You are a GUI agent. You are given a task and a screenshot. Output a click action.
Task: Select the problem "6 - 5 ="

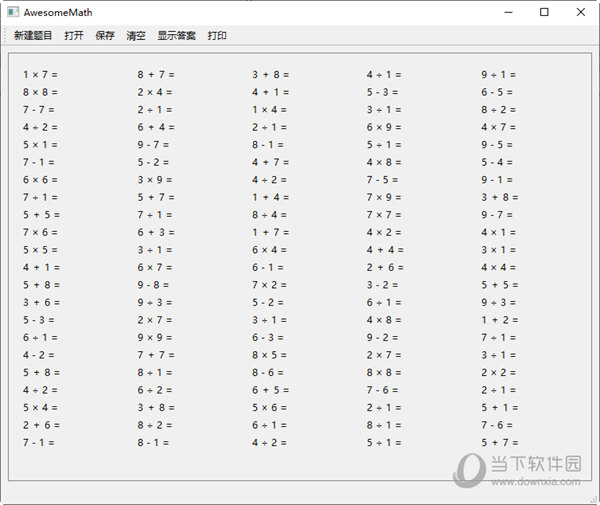point(497,92)
